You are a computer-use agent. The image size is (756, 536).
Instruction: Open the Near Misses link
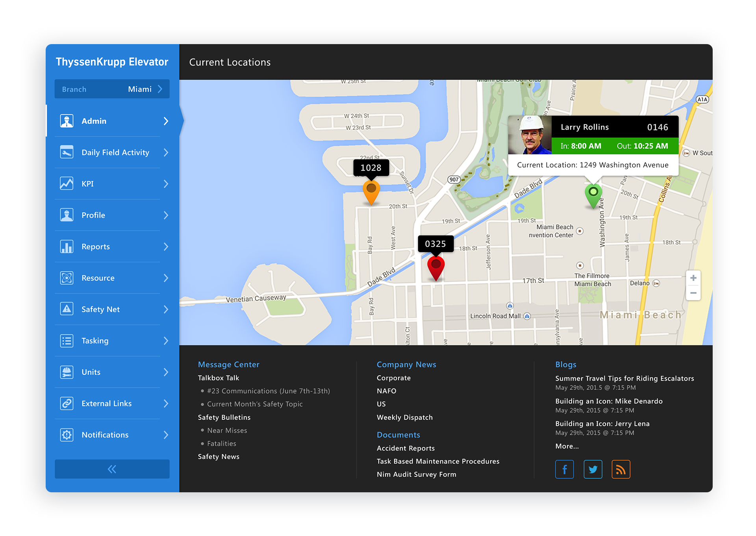pos(227,430)
